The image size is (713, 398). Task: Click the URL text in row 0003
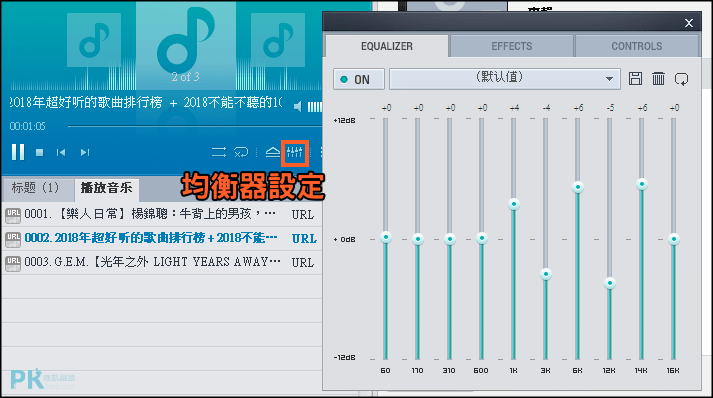pyautogui.click(x=302, y=262)
